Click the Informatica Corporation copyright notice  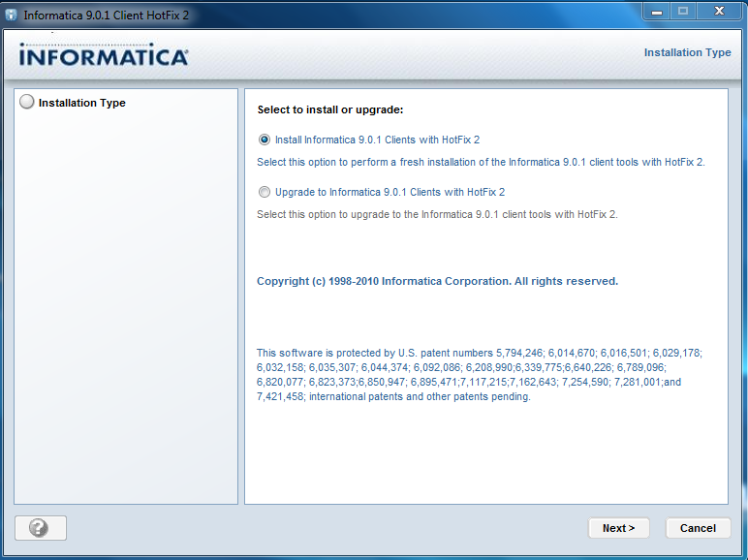[x=437, y=281]
